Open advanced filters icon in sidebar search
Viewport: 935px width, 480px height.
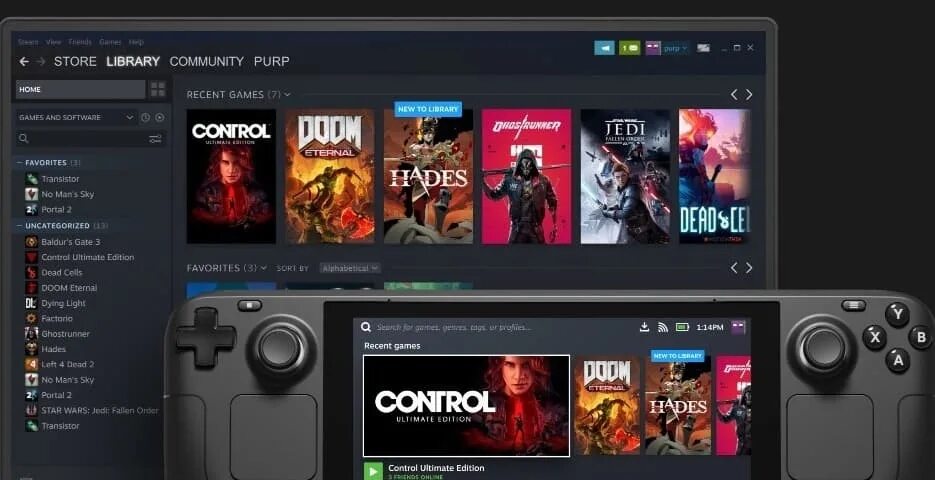click(x=155, y=139)
